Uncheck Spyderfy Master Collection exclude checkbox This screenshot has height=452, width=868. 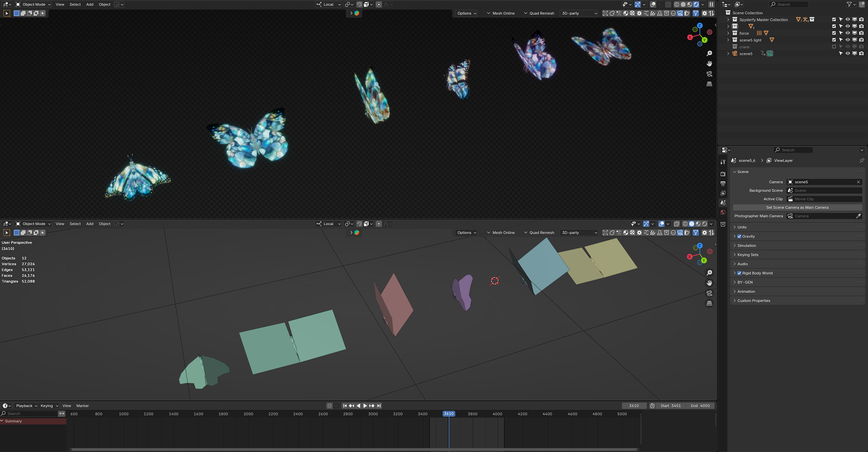[834, 20]
